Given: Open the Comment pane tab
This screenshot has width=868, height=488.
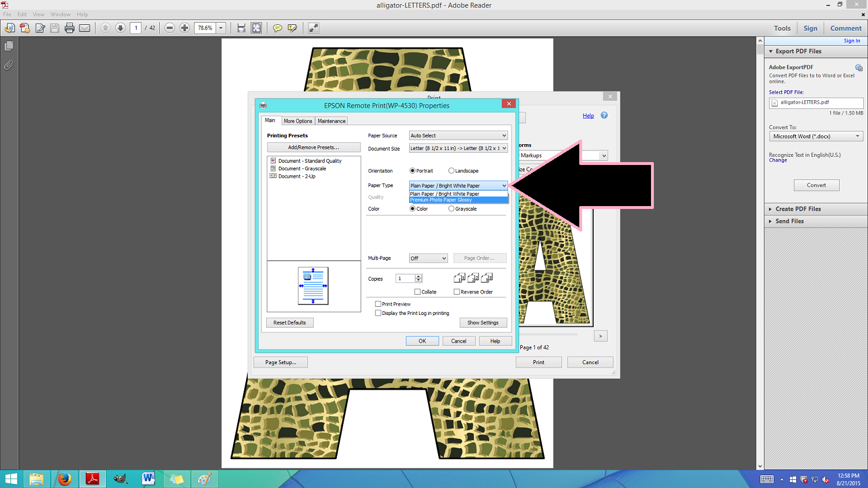Looking at the screenshot, I should [x=846, y=28].
